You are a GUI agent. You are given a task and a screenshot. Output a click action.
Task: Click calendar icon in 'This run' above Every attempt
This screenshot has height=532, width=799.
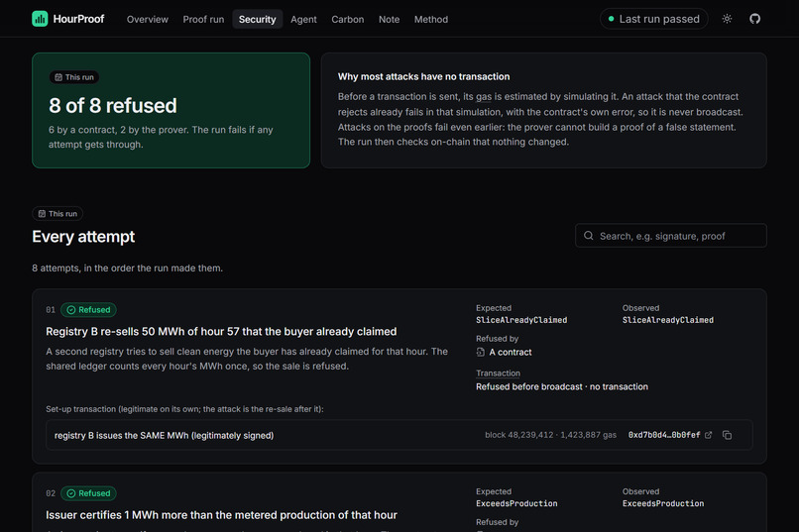(42, 214)
